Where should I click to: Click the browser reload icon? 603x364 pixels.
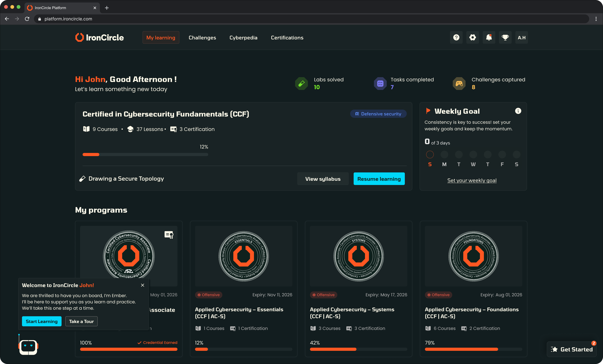pyautogui.click(x=27, y=19)
